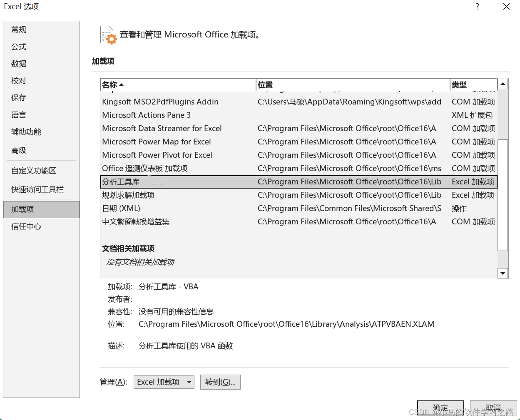Click the Common Files\Microsoft Shared path cell

coord(349,209)
